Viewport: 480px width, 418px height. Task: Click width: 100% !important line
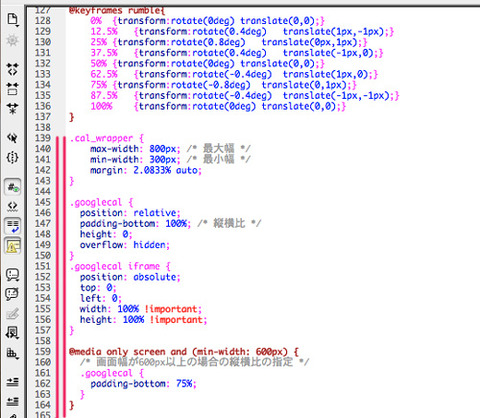tap(141, 309)
